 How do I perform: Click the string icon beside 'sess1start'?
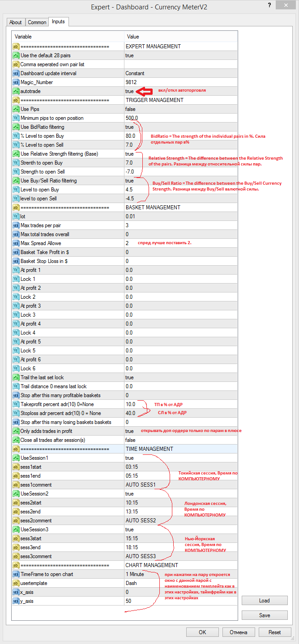[16, 467]
